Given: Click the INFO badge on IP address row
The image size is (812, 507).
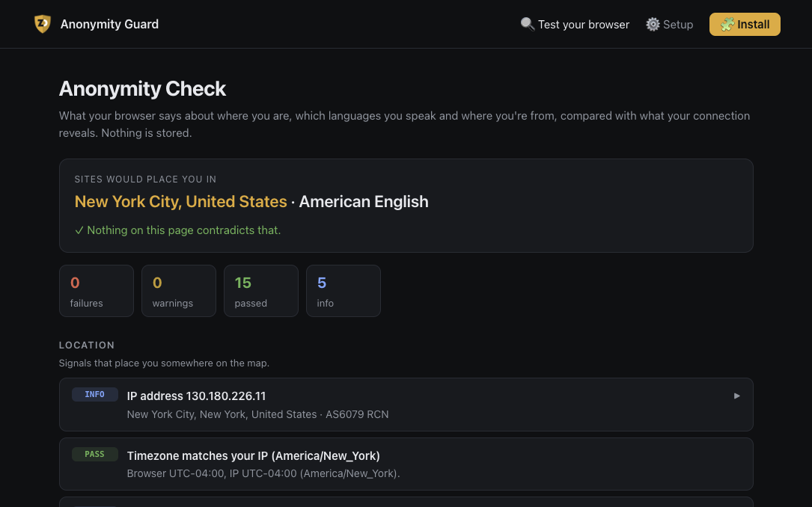Looking at the screenshot, I should [x=95, y=394].
